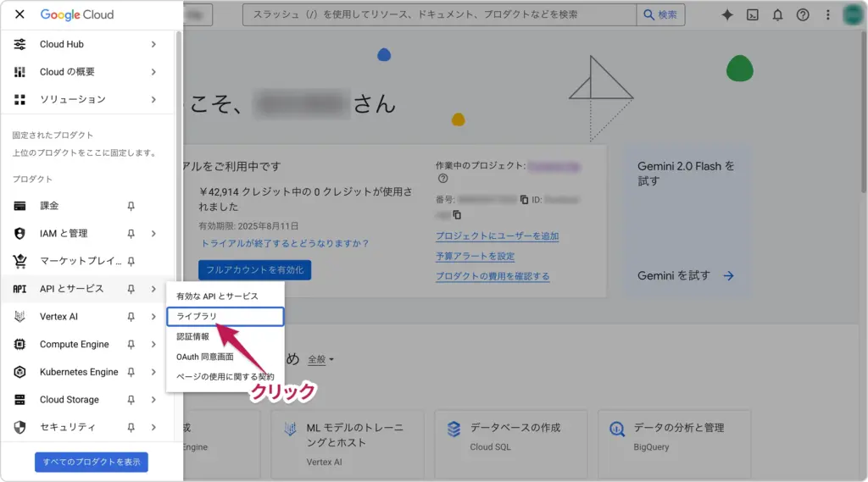Expand the IAM と管理 submenu chevron

click(153, 234)
